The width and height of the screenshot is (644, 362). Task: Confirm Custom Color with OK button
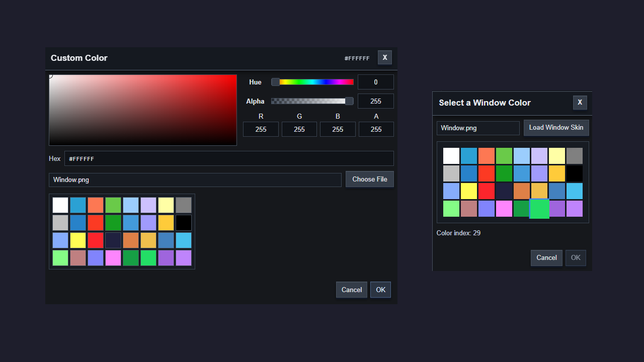[x=380, y=290]
